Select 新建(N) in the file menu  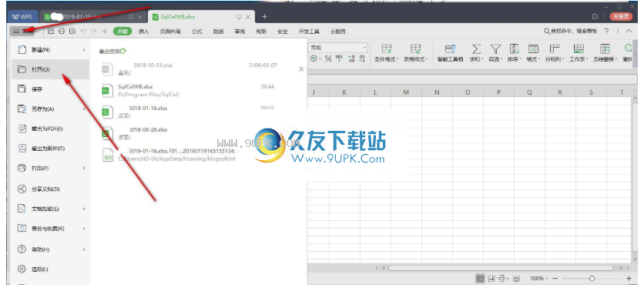click(x=50, y=50)
